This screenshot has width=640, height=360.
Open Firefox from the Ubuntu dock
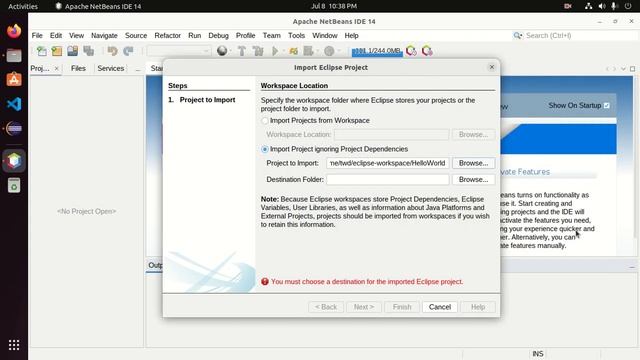point(14,31)
